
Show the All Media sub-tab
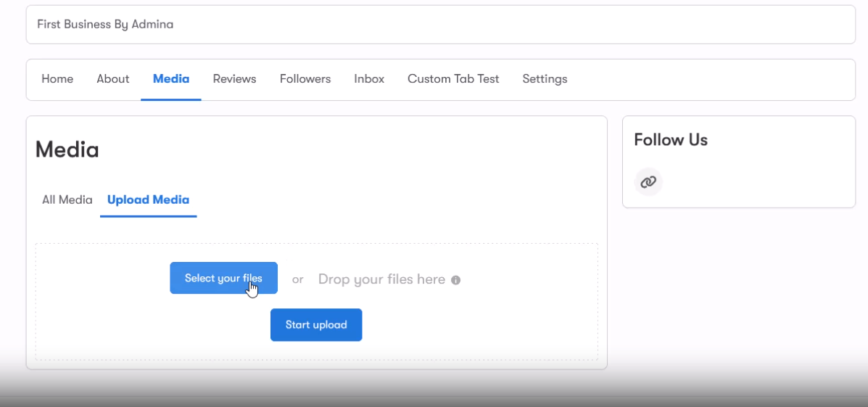[67, 200]
